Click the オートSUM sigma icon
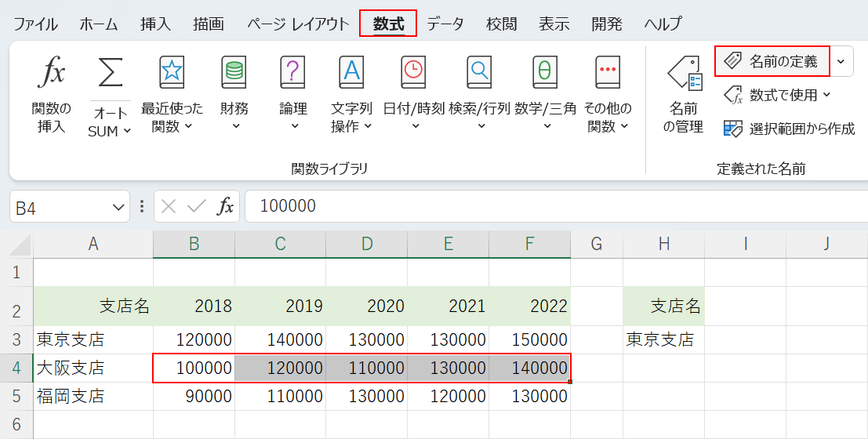The width and height of the screenshot is (868, 439). point(110,74)
